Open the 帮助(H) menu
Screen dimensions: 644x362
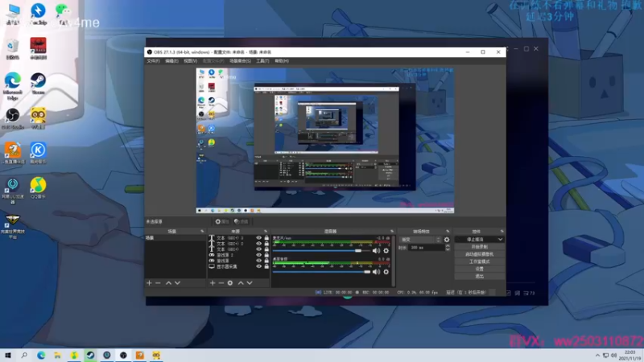[x=282, y=61]
